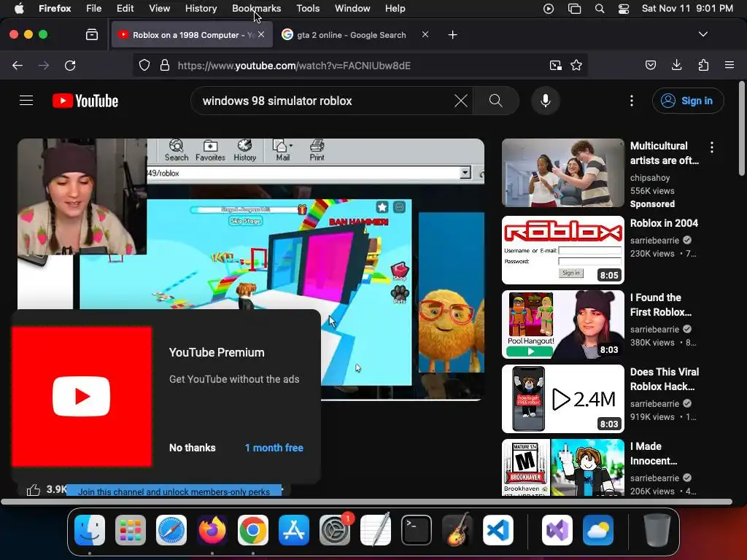Start voice search with microphone icon
Viewport: 747px width, 560px height.
[546, 101]
